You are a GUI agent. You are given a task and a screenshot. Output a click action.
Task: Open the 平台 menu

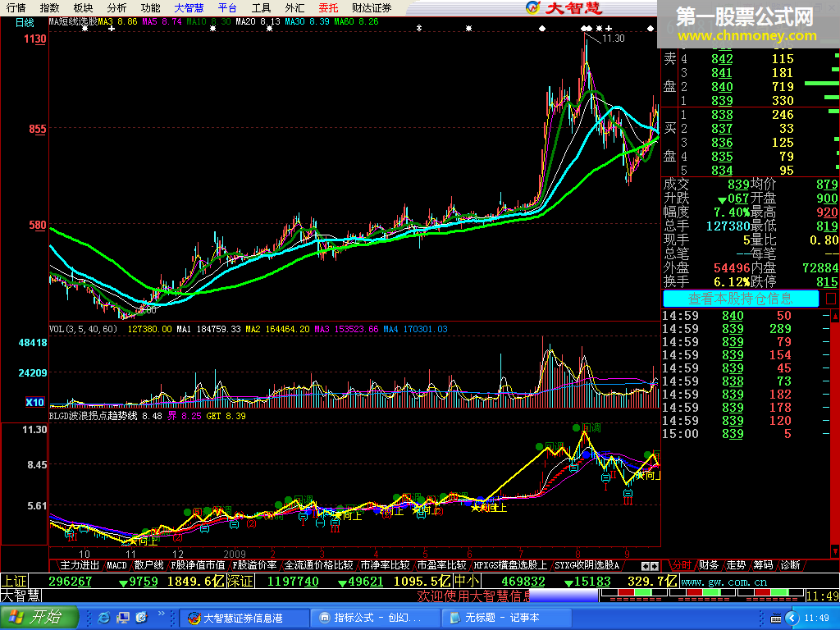pyautogui.click(x=228, y=8)
